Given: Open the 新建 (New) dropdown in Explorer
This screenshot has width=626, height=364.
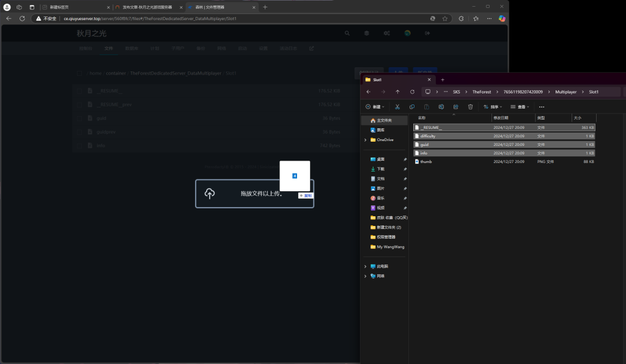Looking at the screenshot, I should (x=376, y=107).
